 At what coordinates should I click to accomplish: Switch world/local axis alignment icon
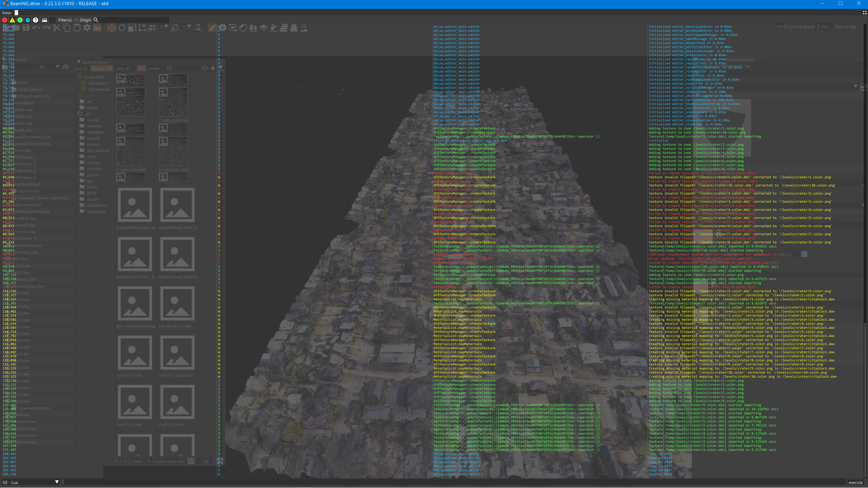[x=142, y=28]
